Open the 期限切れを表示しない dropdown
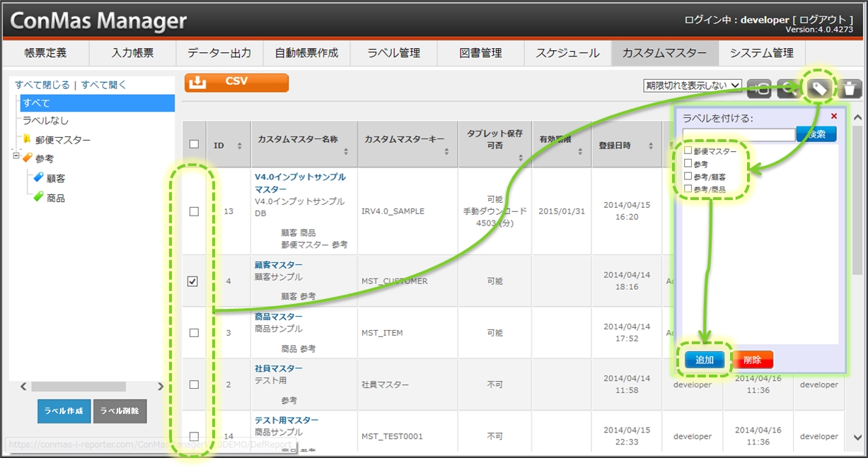 692,86
